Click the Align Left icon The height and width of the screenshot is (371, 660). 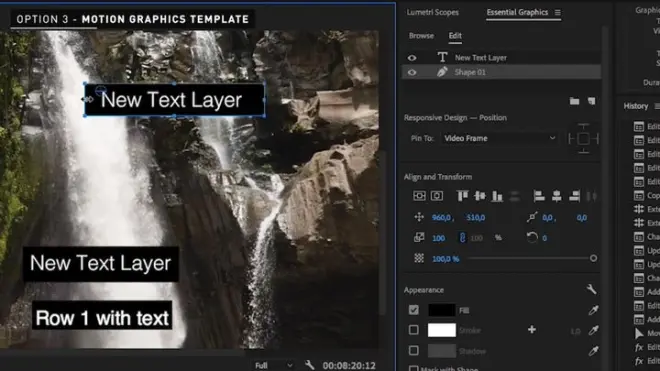[539, 196]
